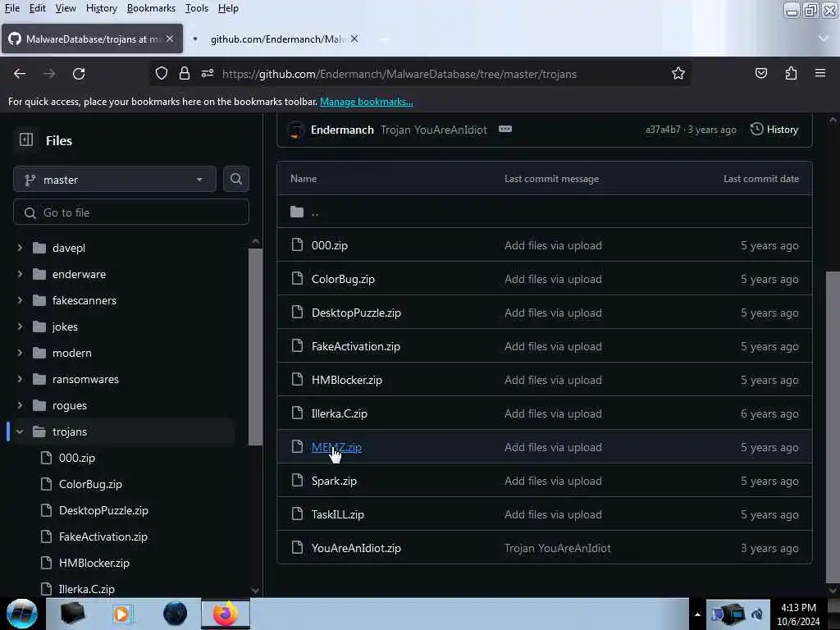This screenshot has height=630, width=840.
Task: Open the Firefox hamburger application menu
Action: 820,73
